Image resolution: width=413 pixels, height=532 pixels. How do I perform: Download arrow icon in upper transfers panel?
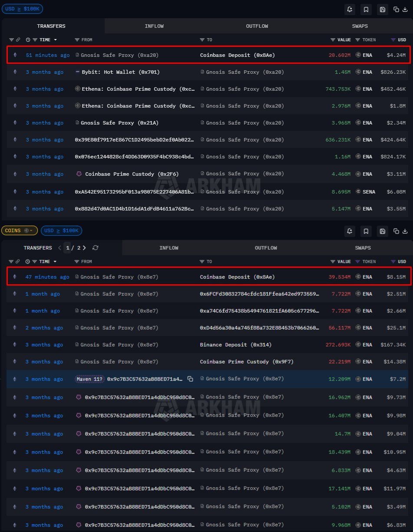(x=405, y=10)
